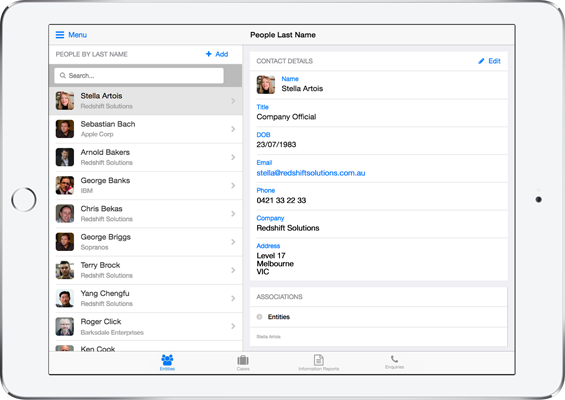Click the Company Official title value
The width and height of the screenshot is (565, 400).
(286, 117)
